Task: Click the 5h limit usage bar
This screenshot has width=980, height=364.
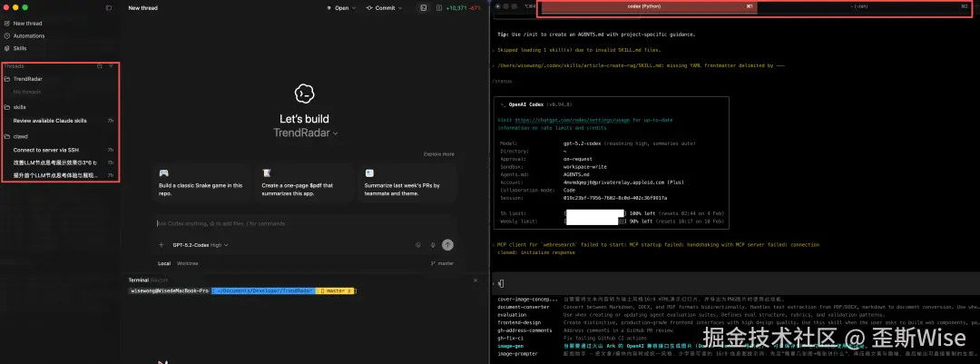Action: 594,213
